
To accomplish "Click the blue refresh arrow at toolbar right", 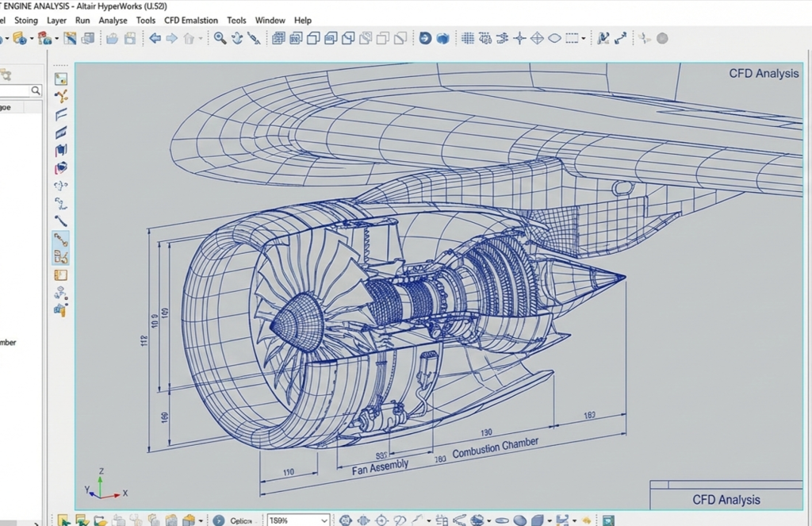I will tap(423, 37).
